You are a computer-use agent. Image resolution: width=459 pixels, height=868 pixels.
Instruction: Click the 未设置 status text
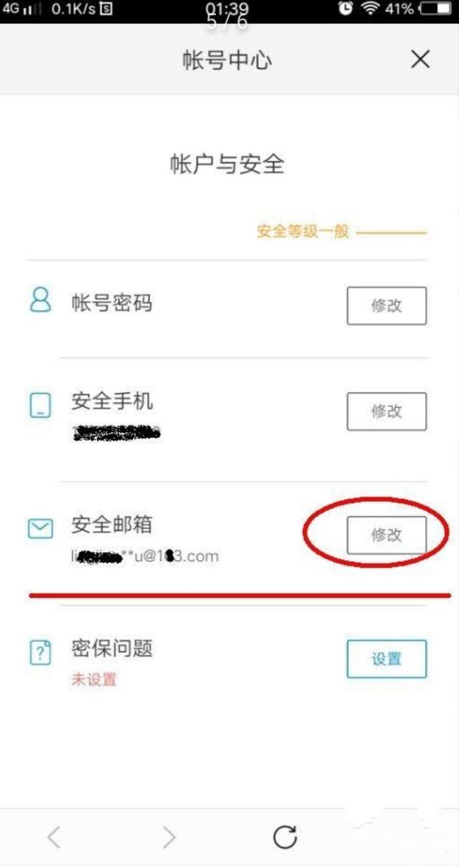point(93,679)
